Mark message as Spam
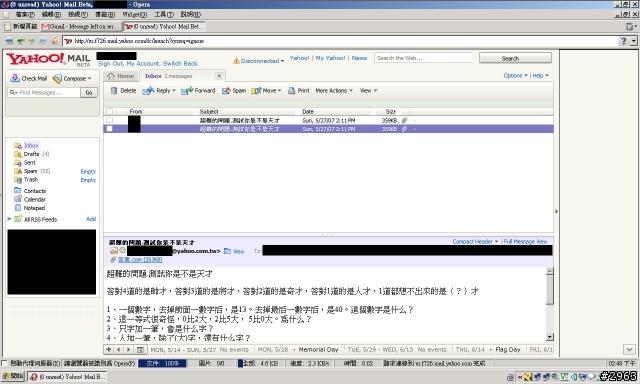640x384 pixels. [234, 91]
